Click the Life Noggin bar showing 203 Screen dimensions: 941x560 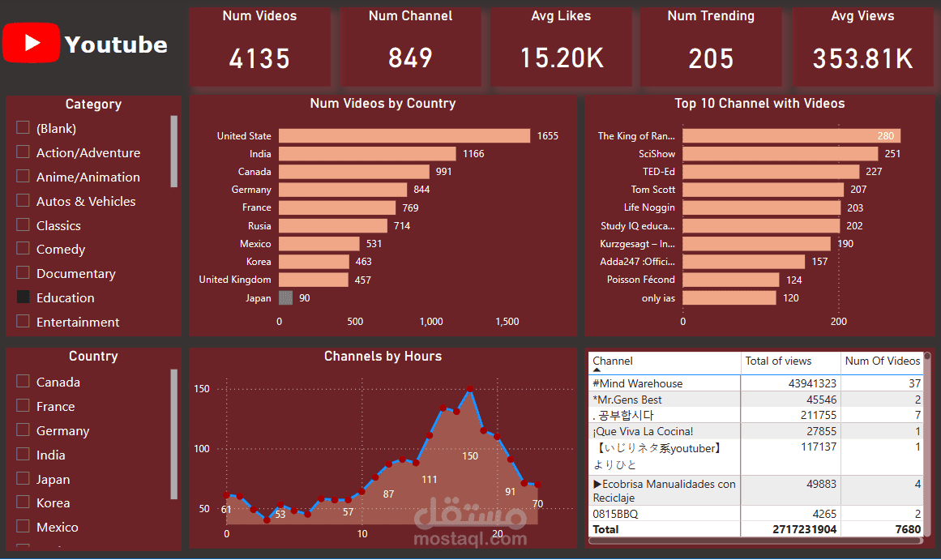762,207
